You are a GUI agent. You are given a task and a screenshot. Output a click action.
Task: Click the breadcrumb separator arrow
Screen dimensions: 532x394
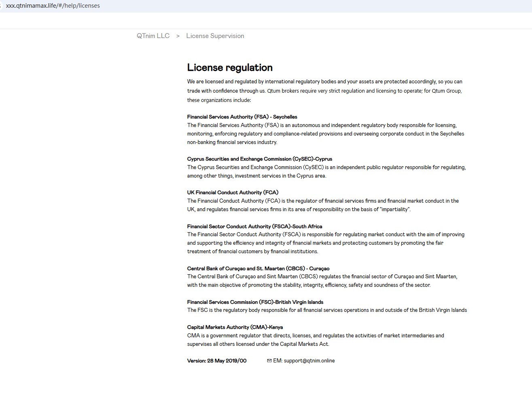click(x=178, y=36)
